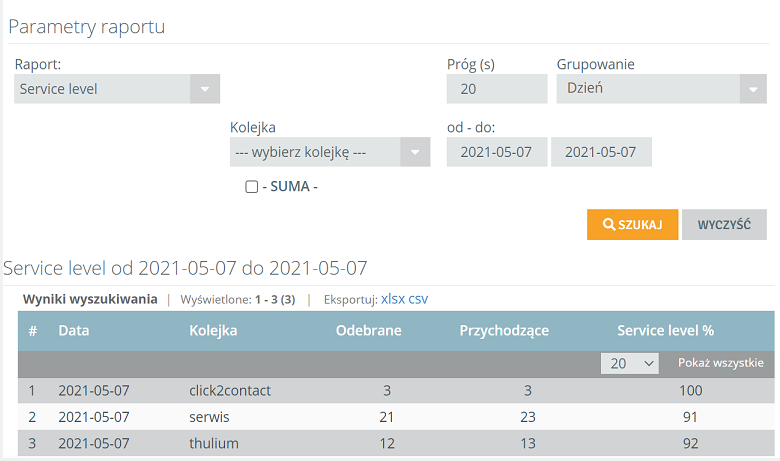Sort by Przychodzące column header
780x461 pixels.
[504, 331]
